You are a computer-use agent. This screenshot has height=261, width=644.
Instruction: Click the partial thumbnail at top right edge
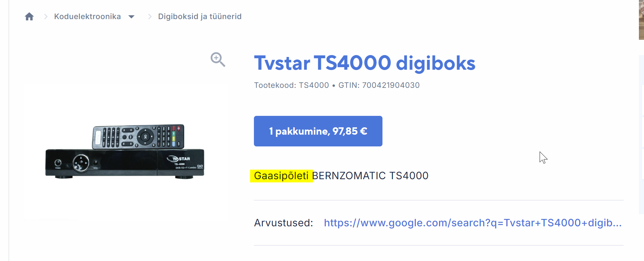(x=641, y=20)
